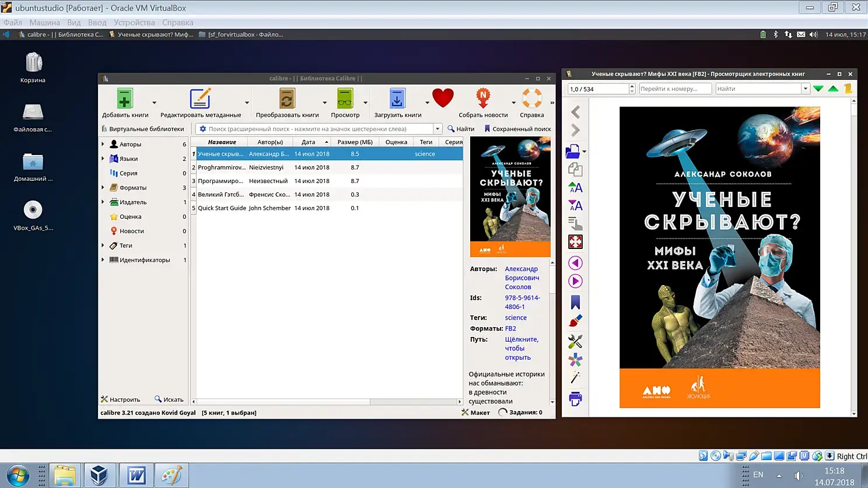
Task: Click the bookmark icon in viewer sidebar
Action: coord(575,302)
